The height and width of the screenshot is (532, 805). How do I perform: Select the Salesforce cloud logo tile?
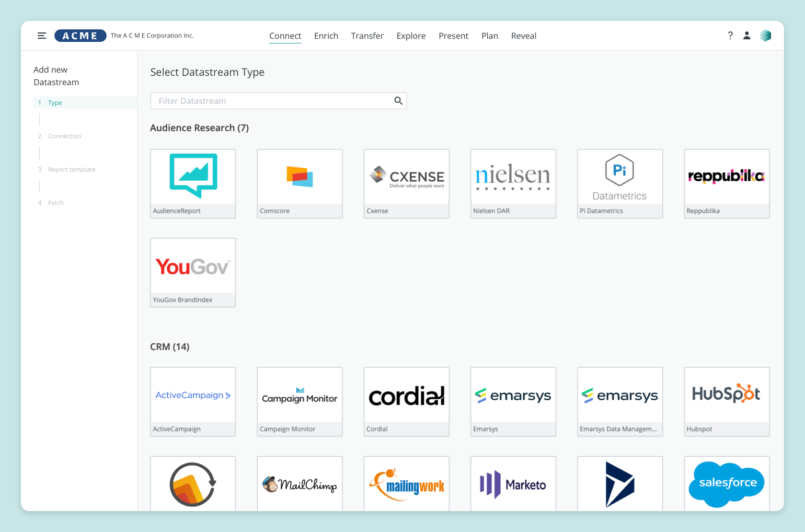(727, 484)
